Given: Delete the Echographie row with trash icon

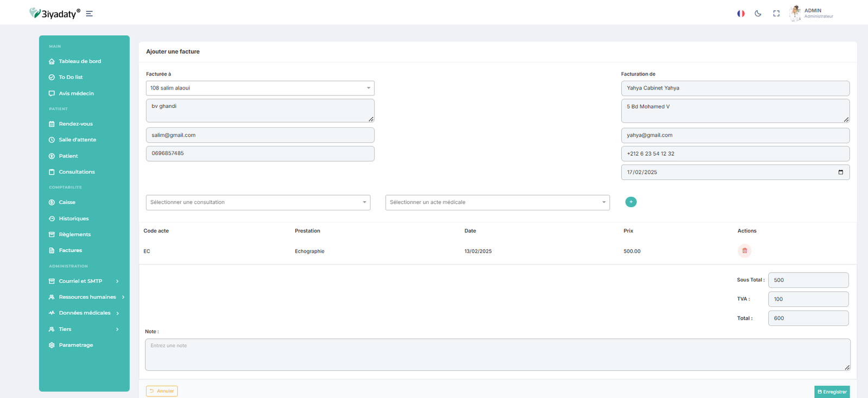Looking at the screenshot, I should pyautogui.click(x=744, y=251).
